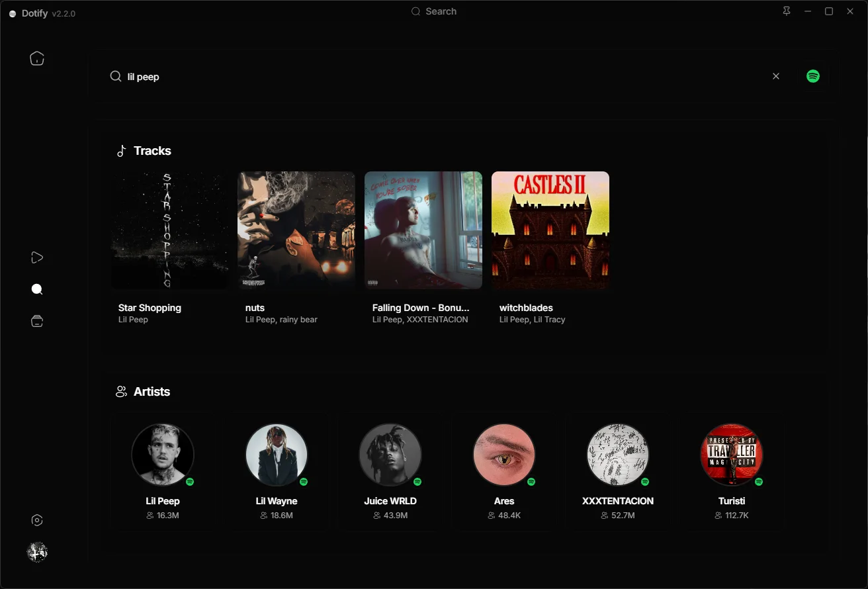Click the Artists people icon
The width and height of the screenshot is (868, 589).
(x=122, y=392)
